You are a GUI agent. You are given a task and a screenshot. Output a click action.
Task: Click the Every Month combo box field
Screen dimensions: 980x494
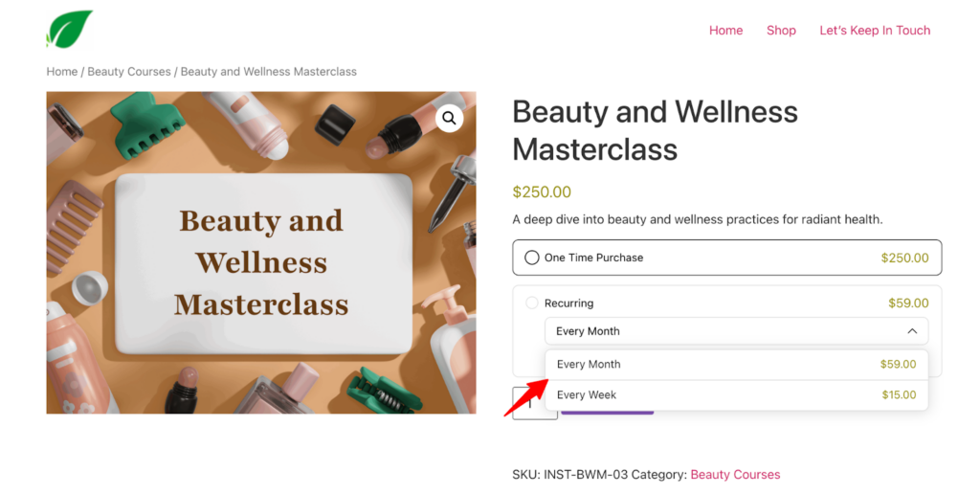pos(718,331)
